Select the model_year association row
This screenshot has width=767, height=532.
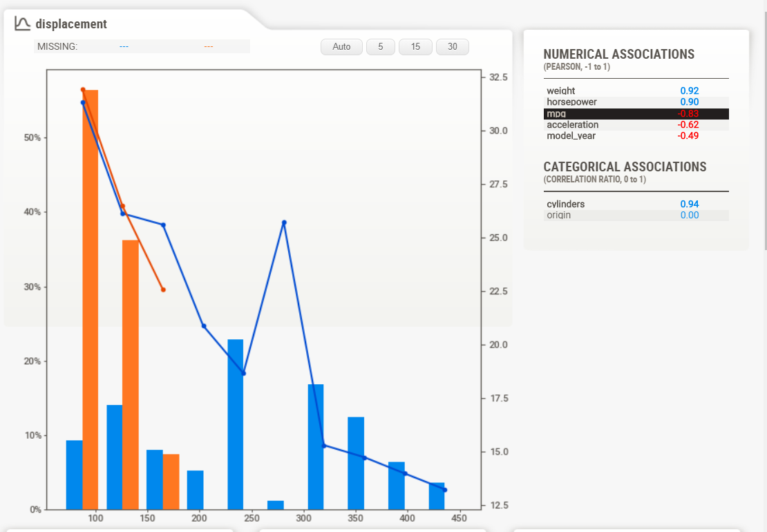[x=636, y=136]
